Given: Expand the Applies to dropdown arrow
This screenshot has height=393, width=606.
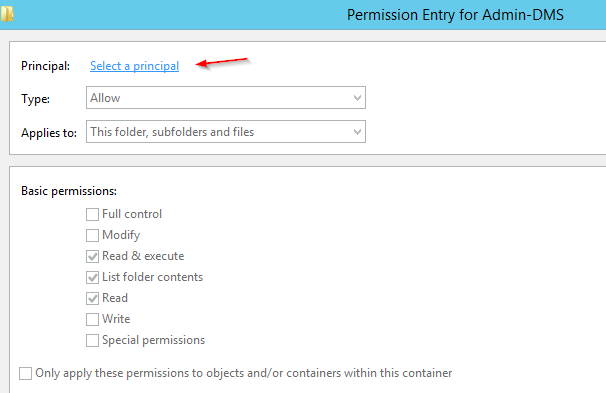Looking at the screenshot, I should (x=357, y=132).
